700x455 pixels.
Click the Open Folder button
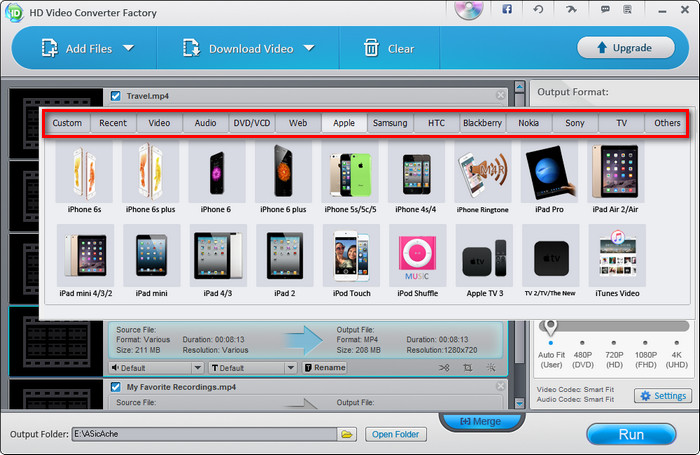coord(396,434)
